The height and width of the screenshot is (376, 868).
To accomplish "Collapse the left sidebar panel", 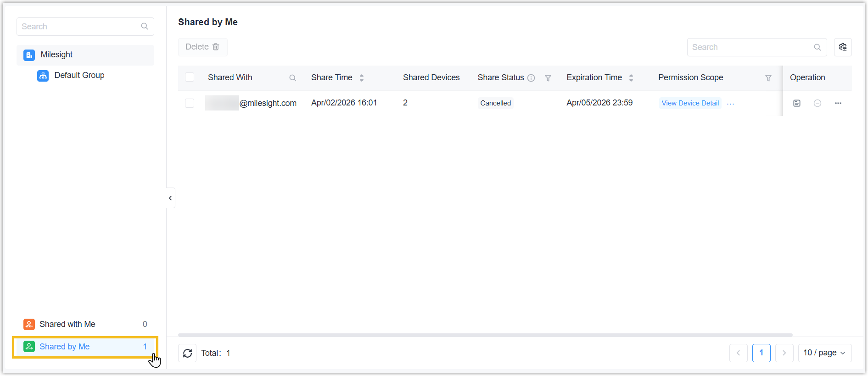I will 170,198.
